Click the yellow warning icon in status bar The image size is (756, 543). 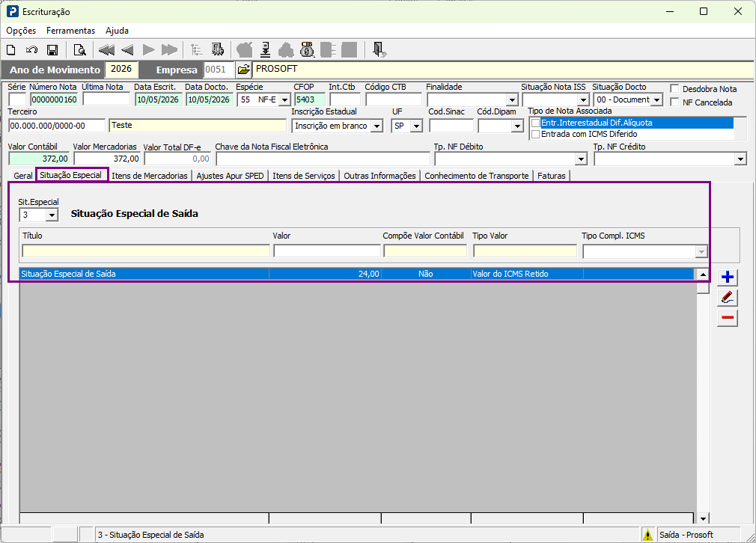point(647,535)
